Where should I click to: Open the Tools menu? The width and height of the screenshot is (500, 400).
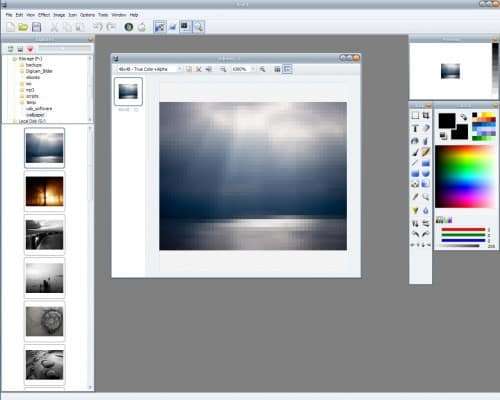103,15
